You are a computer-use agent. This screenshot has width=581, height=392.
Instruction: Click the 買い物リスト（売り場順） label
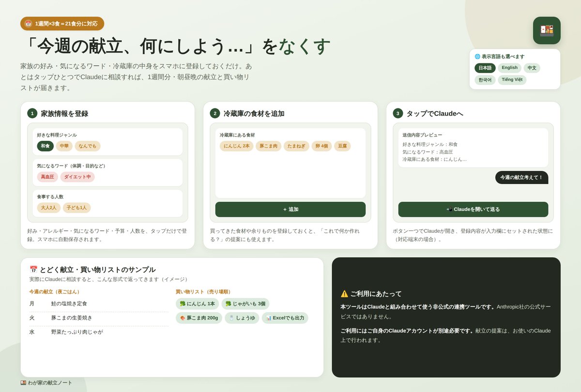204,292
